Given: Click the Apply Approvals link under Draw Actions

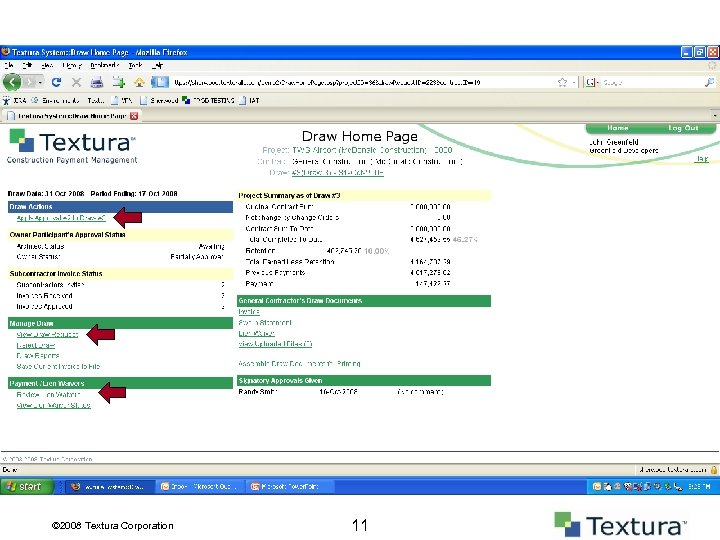Looking at the screenshot, I should click(x=61, y=218).
